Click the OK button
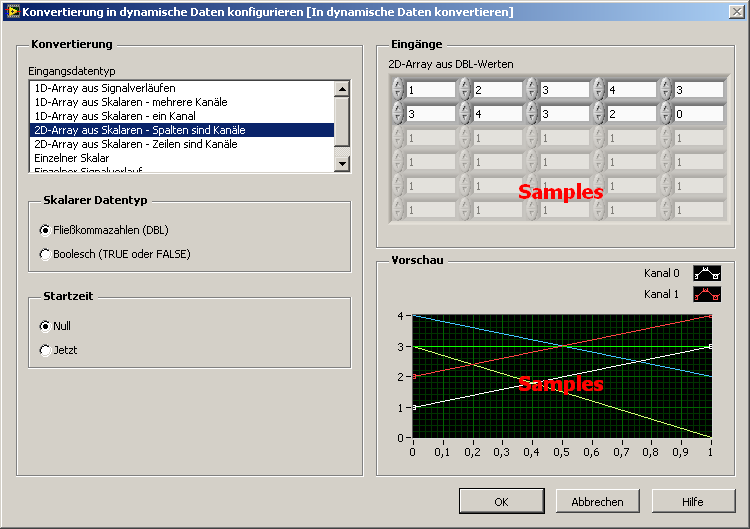This screenshot has width=750, height=529. pos(501,501)
